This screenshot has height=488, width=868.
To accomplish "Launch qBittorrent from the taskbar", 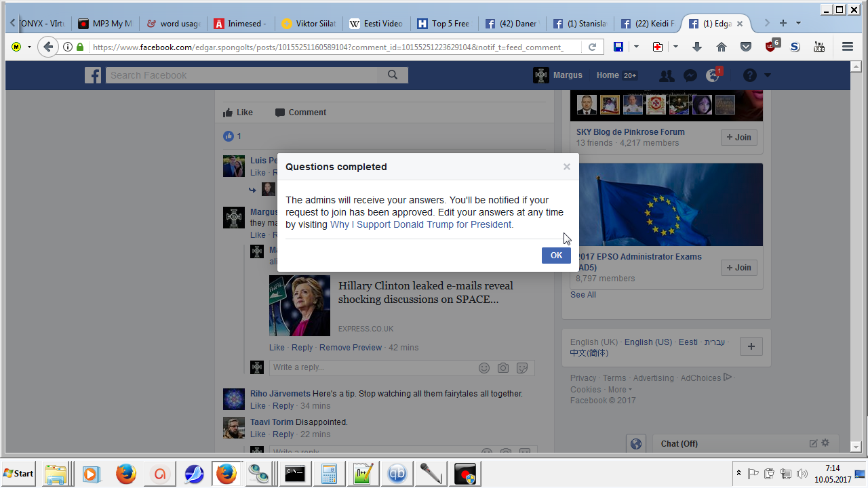I will tap(397, 474).
